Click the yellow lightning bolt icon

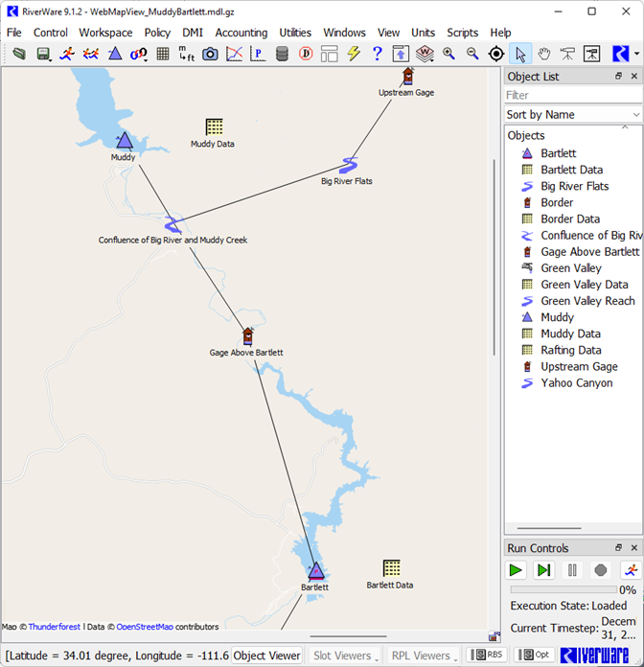[x=354, y=55]
